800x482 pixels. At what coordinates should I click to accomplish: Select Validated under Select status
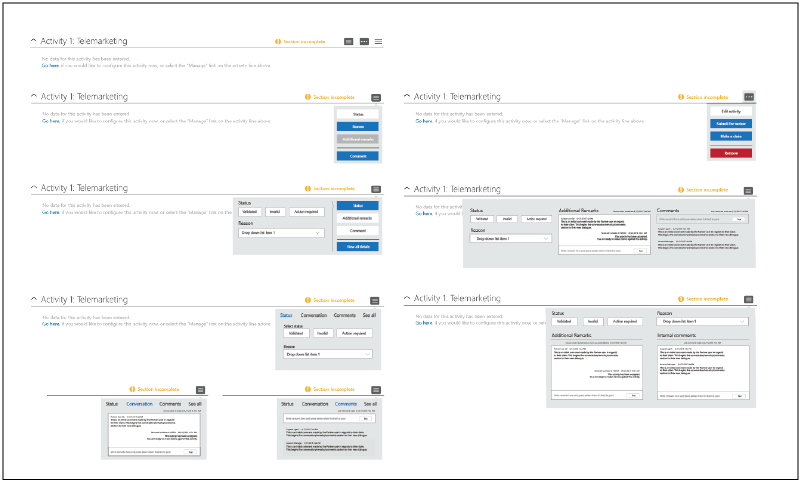click(x=295, y=333)
